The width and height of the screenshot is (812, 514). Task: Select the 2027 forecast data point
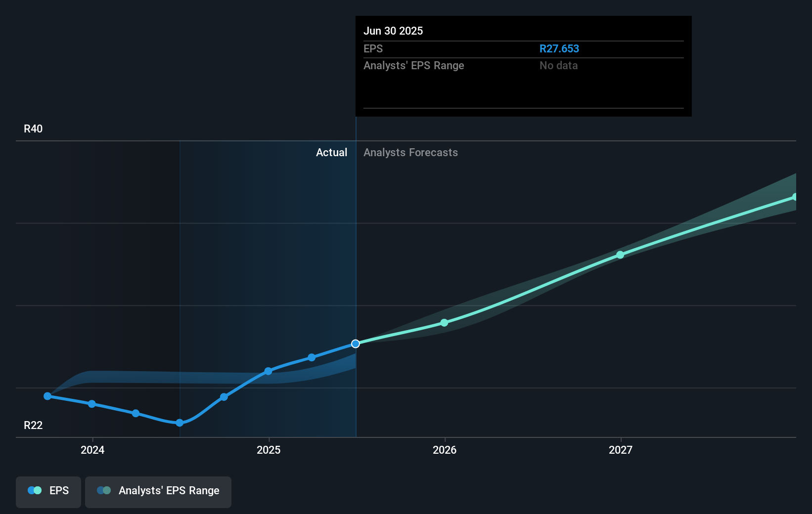(620, 255)
